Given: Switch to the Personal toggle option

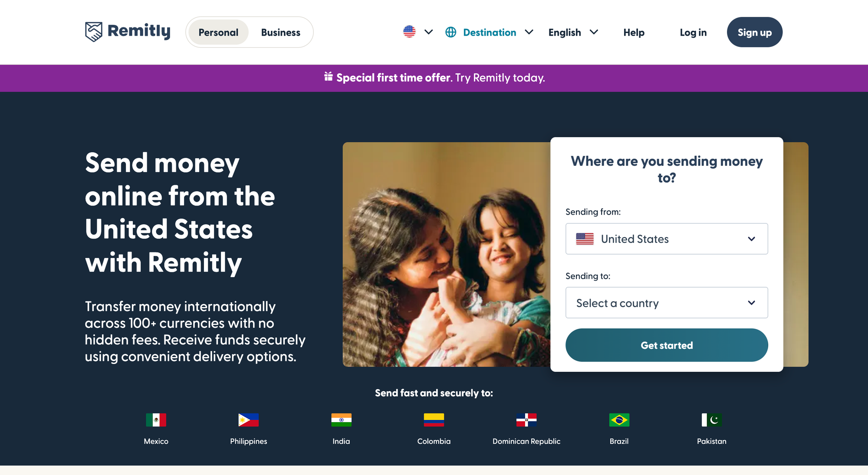Looking at the screenshot, I should tap(218, 32).
